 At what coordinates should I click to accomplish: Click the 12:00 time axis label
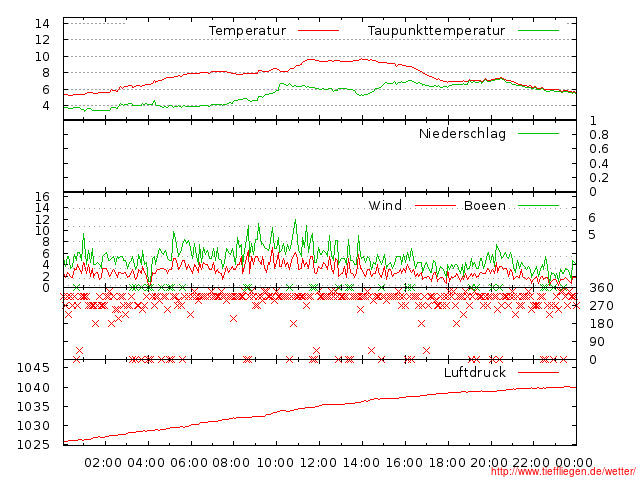click(x=318, y=463)
